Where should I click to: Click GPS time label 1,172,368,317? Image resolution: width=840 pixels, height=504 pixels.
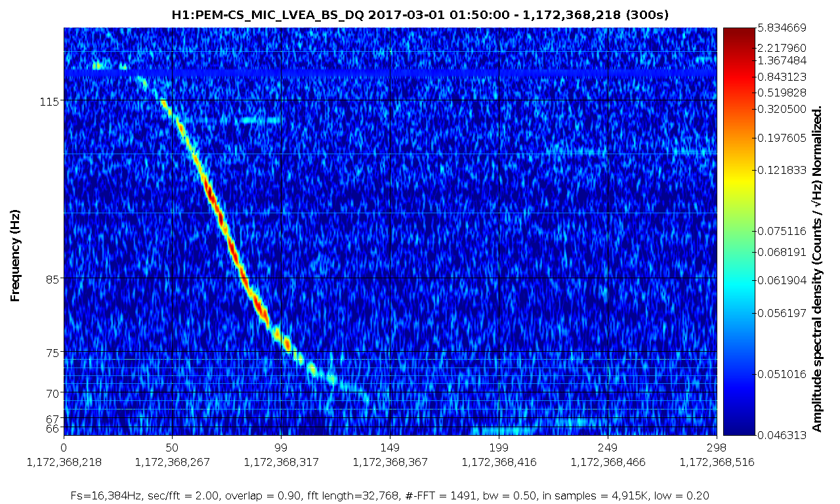281,462
